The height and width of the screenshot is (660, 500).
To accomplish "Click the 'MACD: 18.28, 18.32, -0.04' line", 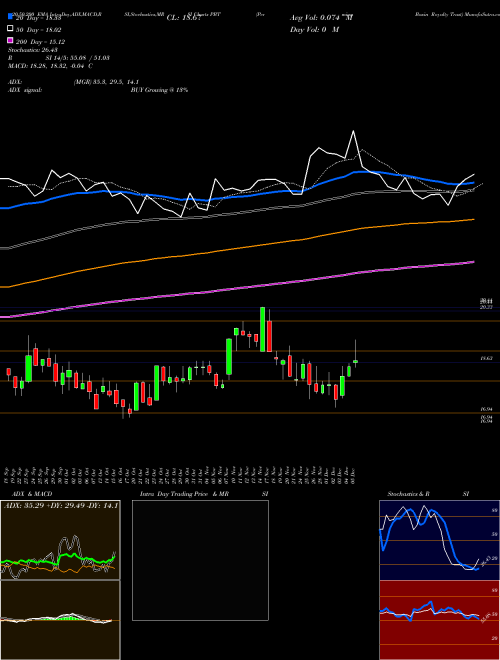I will tap(51, 66).
